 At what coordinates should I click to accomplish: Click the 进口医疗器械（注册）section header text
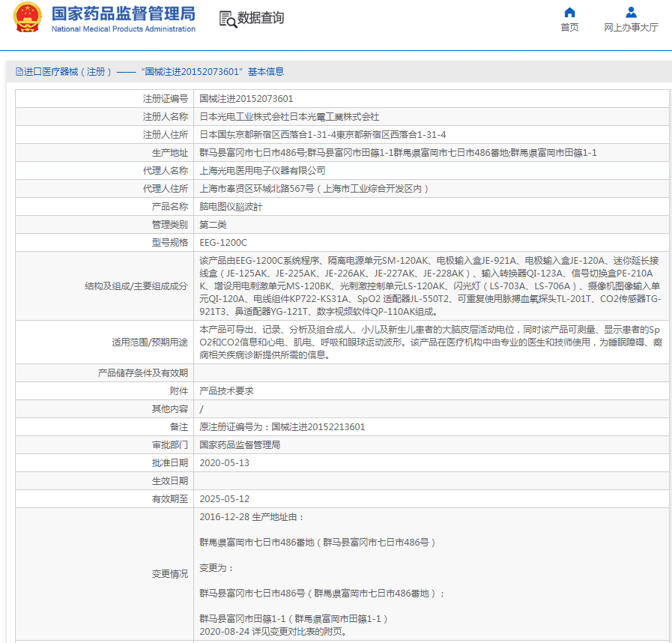click(67, 72)
